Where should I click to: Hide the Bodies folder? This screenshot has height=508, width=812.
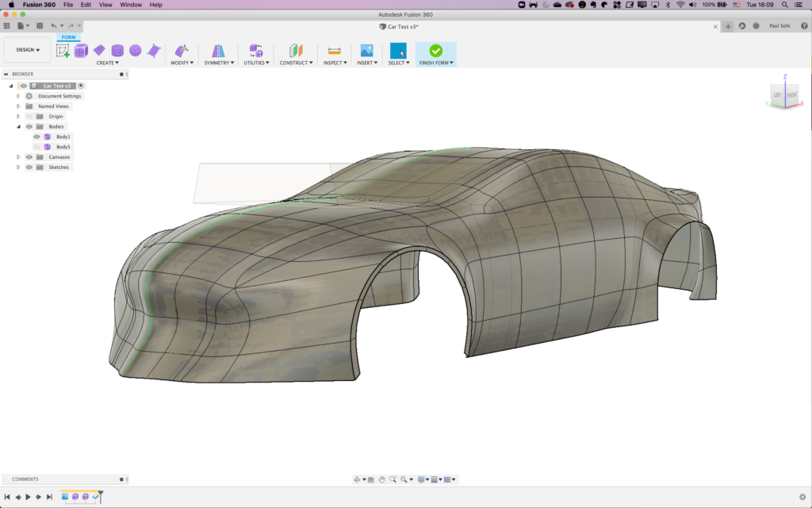click(29, 125)
